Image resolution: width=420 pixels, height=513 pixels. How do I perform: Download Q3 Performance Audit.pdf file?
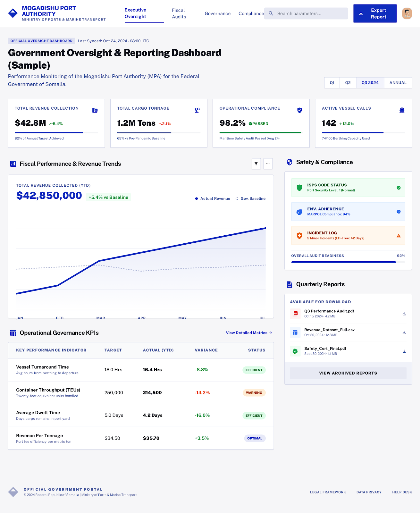[404, 314]
